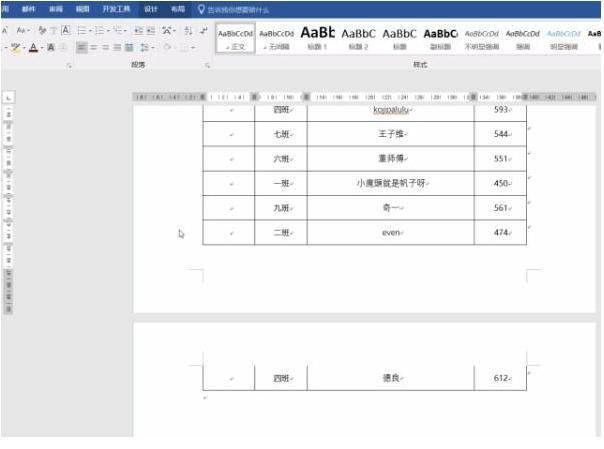Switch to the 视图 ribbon tab
Image resolution: width=604 pixels, height=449 pixels.
click(x=82, y=9)
